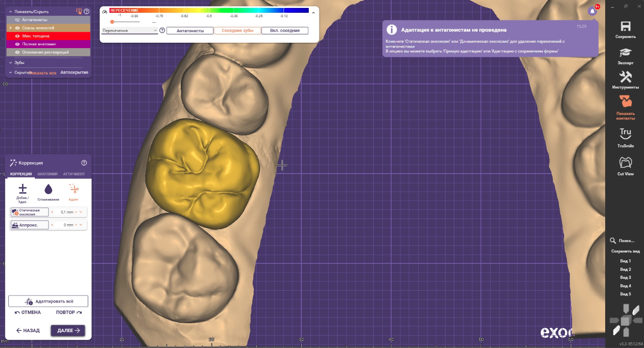Switch to the АТТАЧМЕНТ tab
This screenshot has height=348, width=644.
click(74, 174)
